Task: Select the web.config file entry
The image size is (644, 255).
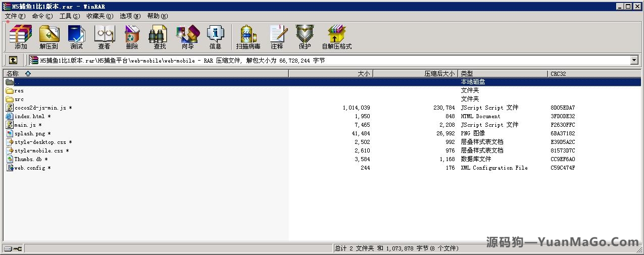Action: click(x=29, y=168)
